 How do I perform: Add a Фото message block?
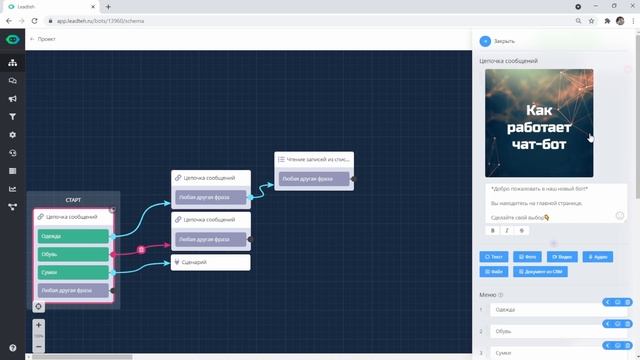point(527,257)
